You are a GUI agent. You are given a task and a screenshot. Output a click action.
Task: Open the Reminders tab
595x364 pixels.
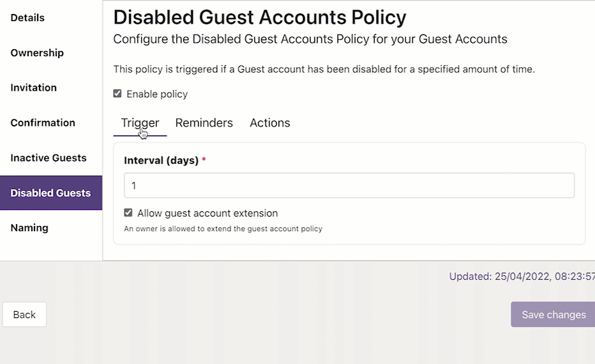coord(204,123)
